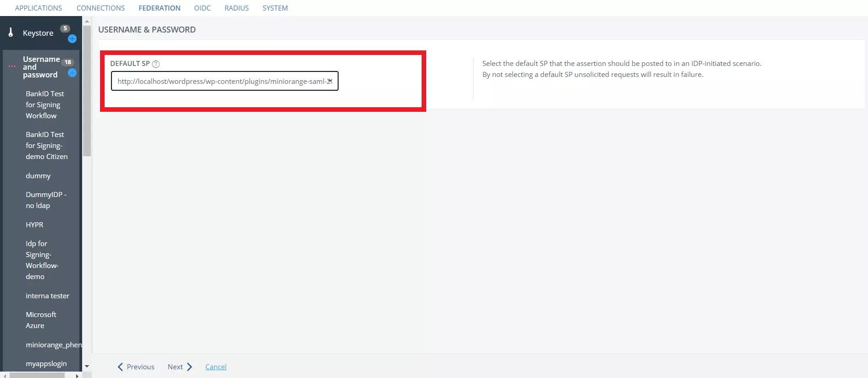Switch to the Applications tab
868x378 pixels.
coord(39,8)
